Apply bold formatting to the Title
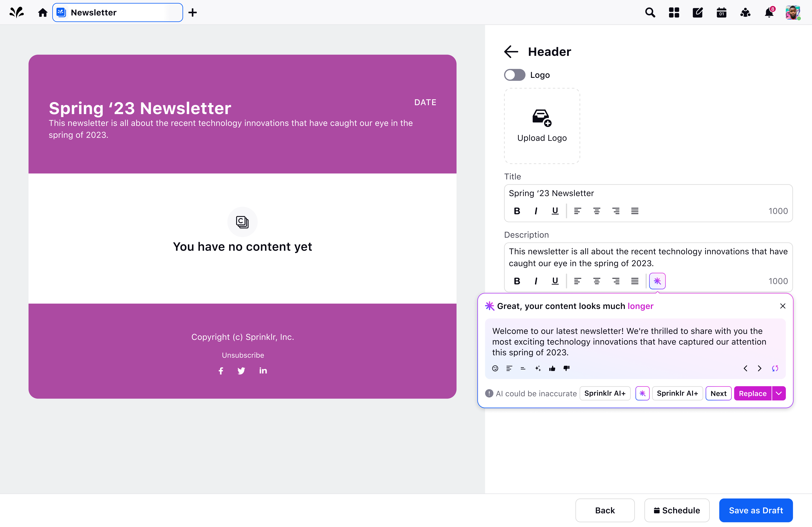 tap(517, 211)
